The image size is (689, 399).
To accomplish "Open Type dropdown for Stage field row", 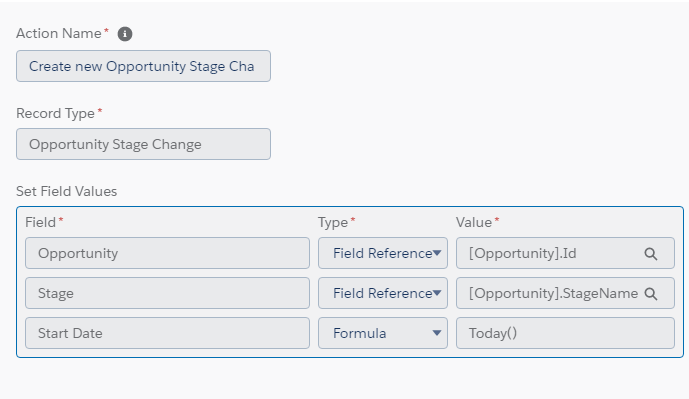I will [x=383, y=293].
